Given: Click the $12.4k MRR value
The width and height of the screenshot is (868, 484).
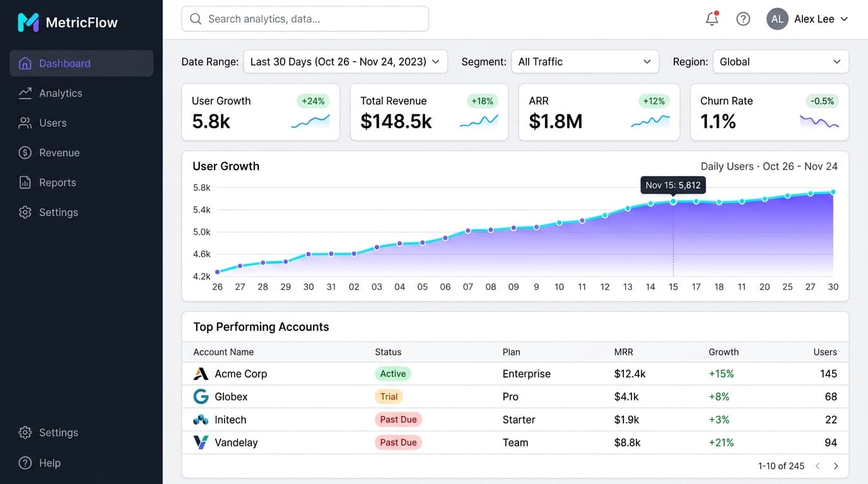Looking at the screenshot, I should click(x=630, y=374).
